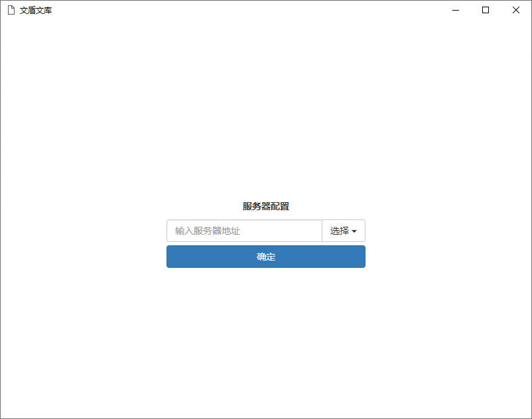532x419 pixels.
Task: Maximize the 文盾文库 window
Action: (486, 10)
